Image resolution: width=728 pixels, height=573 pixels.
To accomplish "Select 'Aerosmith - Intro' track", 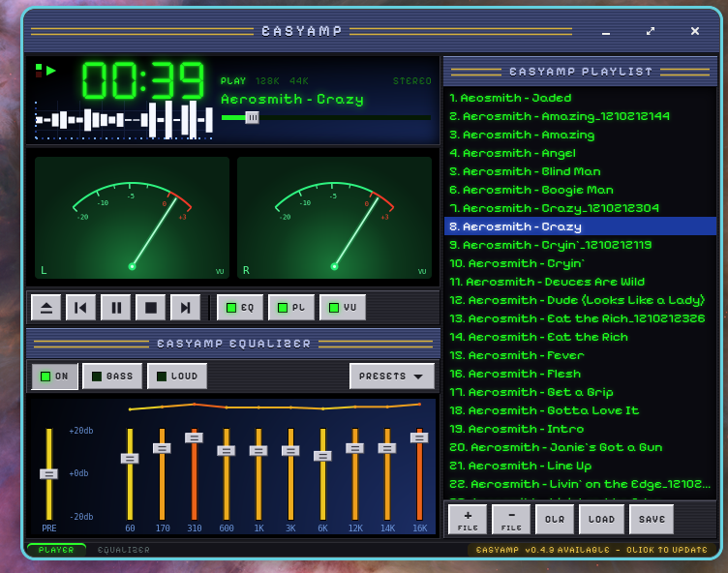I will (x=580, y=429).
